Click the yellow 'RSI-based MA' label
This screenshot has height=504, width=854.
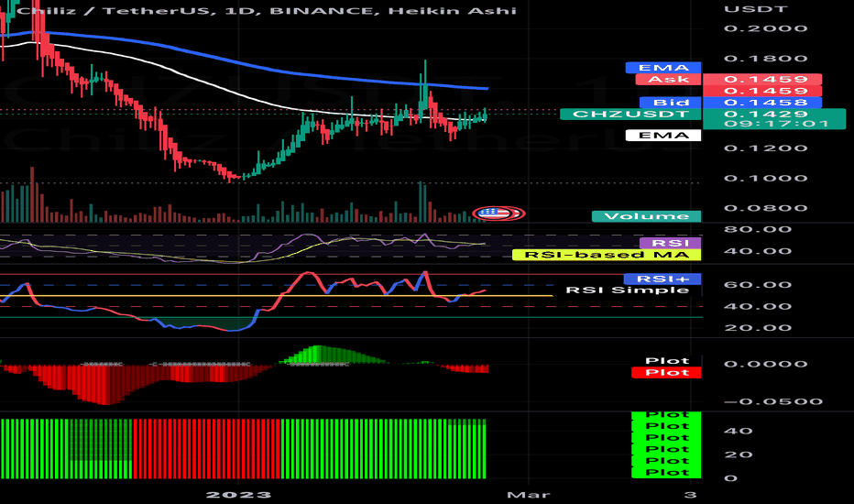tap(607, 255)
